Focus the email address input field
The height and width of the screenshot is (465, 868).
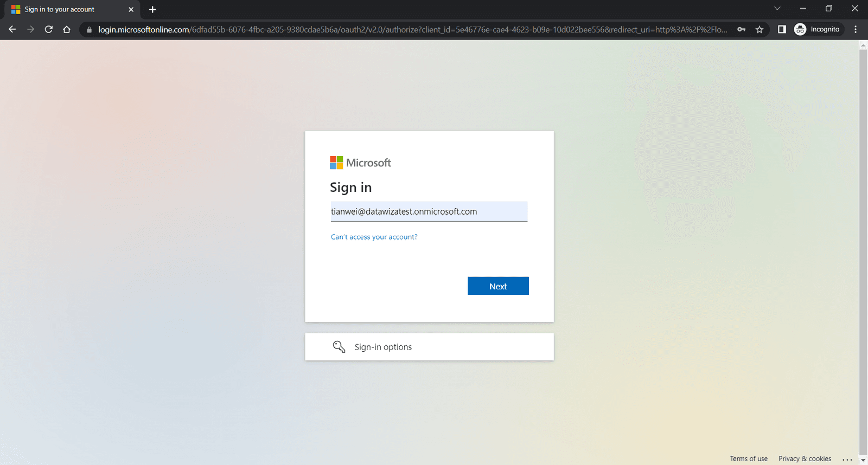(429, 211)
